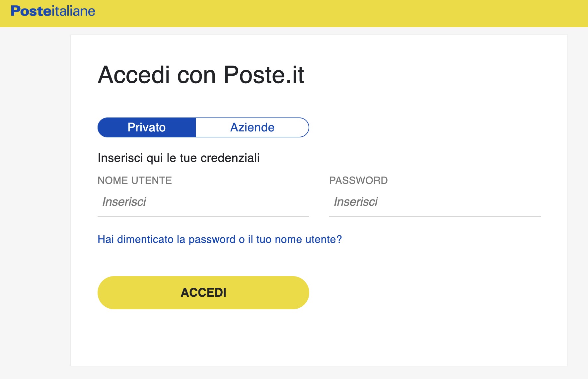This screenshot has height=379, width=588.
Task: Click the Posteitaliane logo in the header
Action: click(x=53, y=11)
